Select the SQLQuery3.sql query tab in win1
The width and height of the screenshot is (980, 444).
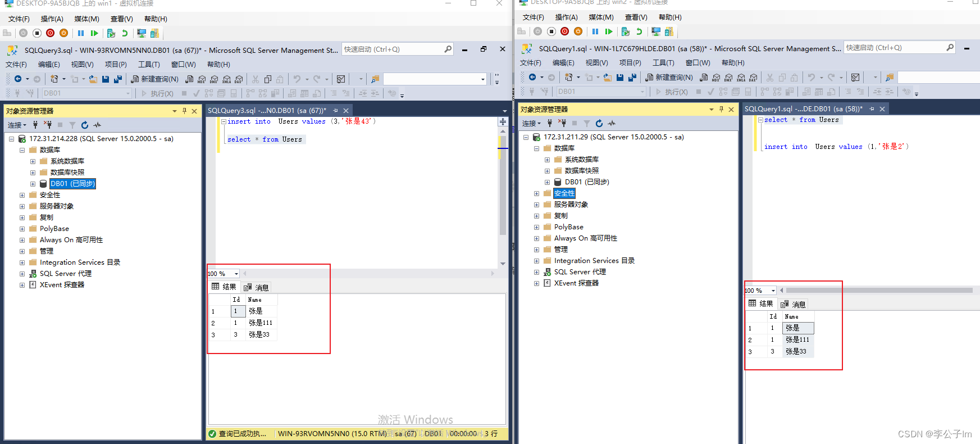coord(267,111)
